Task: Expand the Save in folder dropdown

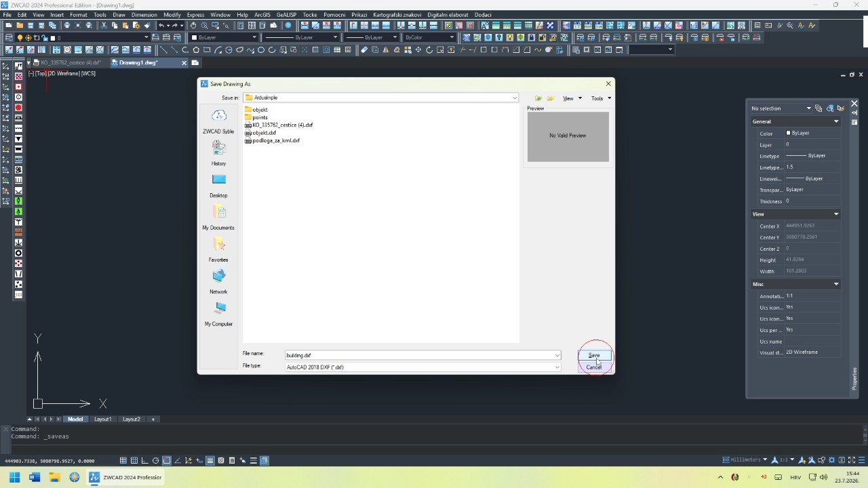Action: pyautogui.click(x=515, y=98)
